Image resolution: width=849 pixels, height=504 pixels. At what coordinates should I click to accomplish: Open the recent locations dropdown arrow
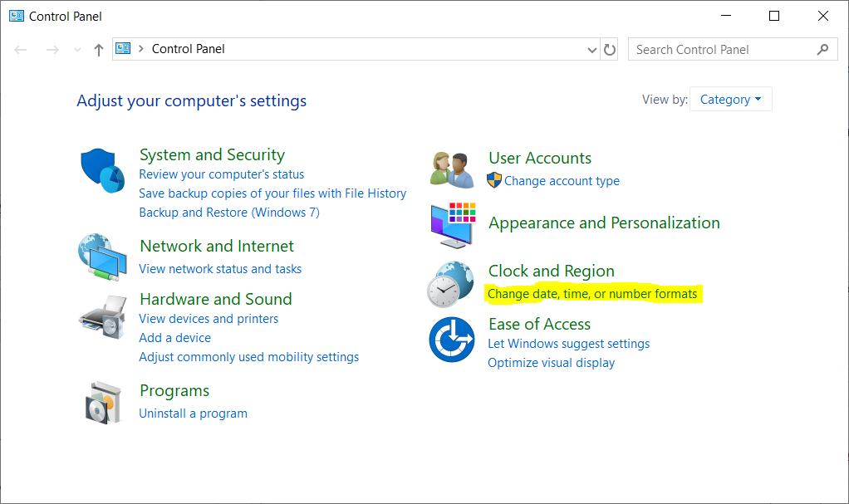77,50
